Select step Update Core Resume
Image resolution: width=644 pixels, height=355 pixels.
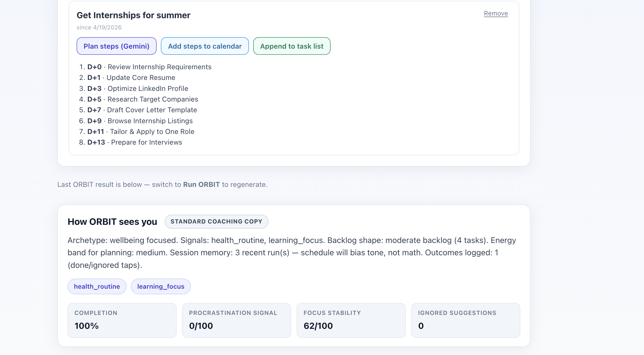141,78
